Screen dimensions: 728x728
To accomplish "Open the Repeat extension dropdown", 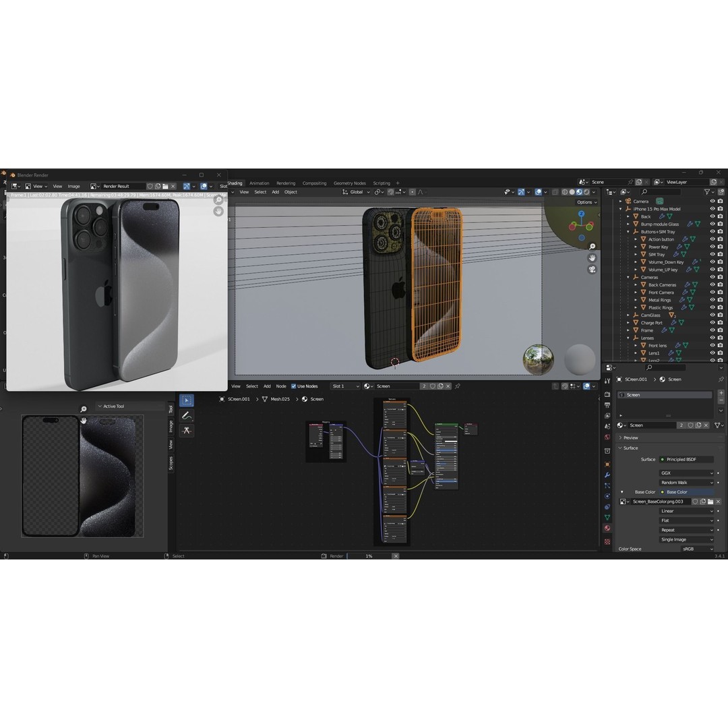I will pyautogui.click(x=686, y=530).
